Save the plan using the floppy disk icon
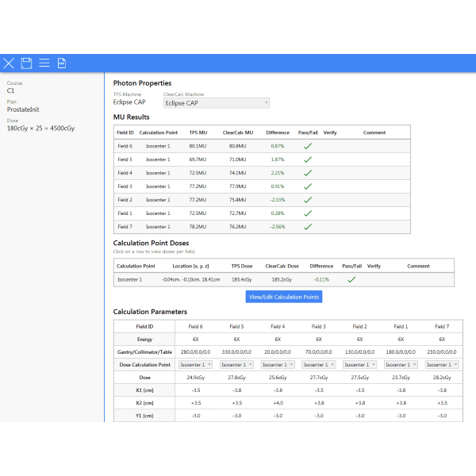 26,63
